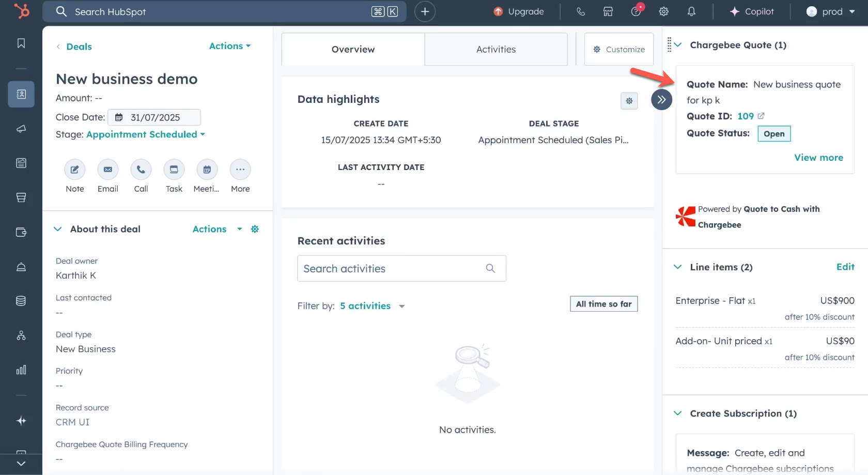This screenshot has width=868, height=475.
Task: Click the Email icon for the deal
Action: (x=107, y=170)
